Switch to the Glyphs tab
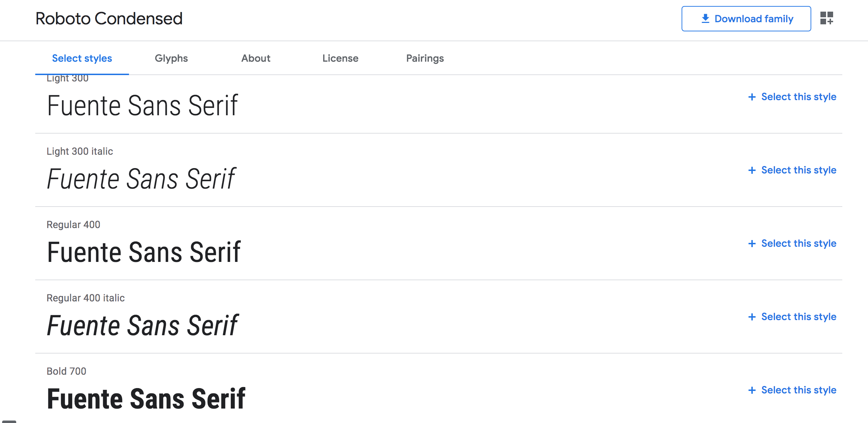Image resolution: width=868 pixels, height=423 pixels. [x=171, y=58]
